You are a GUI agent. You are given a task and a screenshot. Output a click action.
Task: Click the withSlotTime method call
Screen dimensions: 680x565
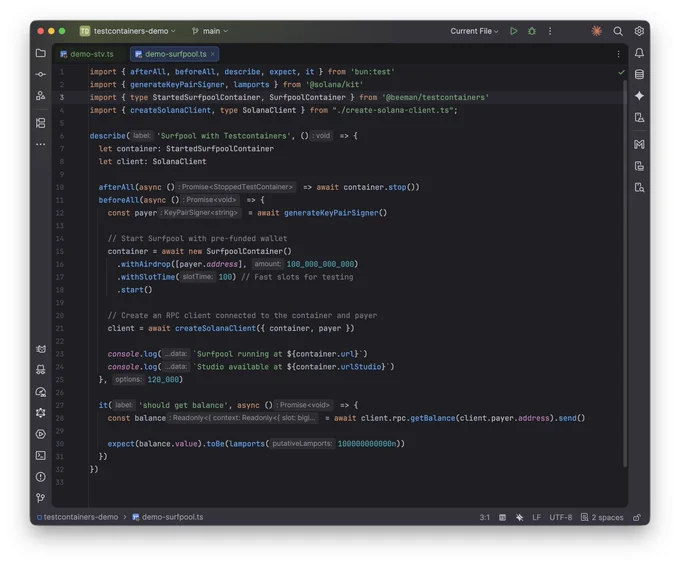point(147,277)
